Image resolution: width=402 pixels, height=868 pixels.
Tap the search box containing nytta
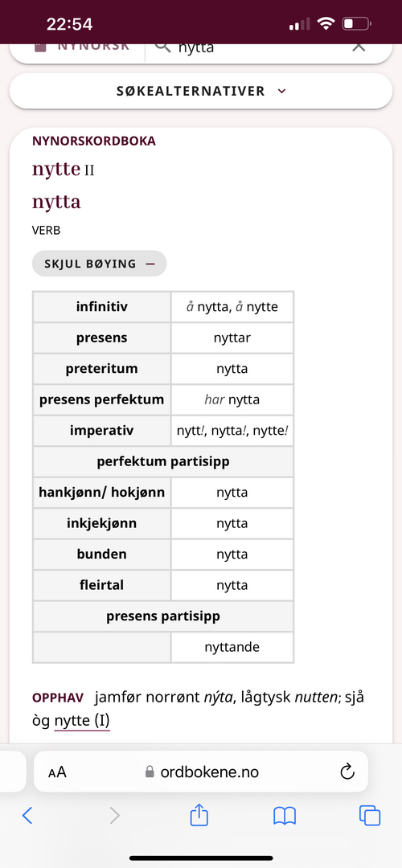[260, 49]
